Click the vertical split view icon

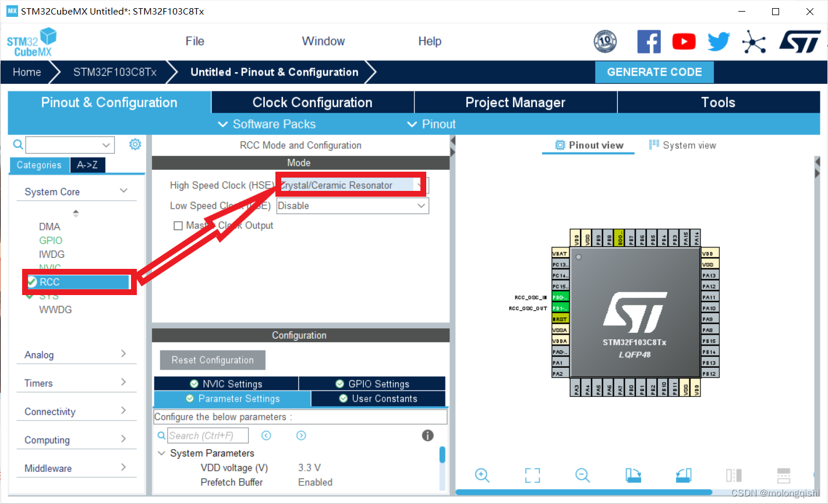pyautogui.click(x=734, y=475)
